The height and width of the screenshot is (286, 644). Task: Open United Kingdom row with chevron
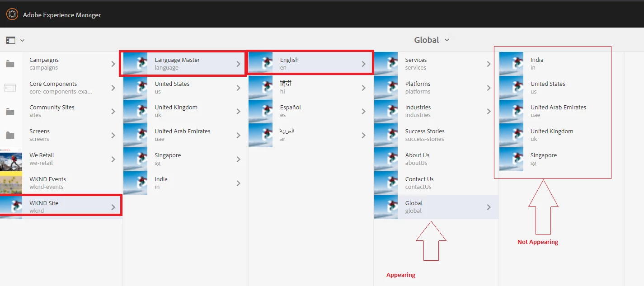pyautogui.click(x=185, y=112)
